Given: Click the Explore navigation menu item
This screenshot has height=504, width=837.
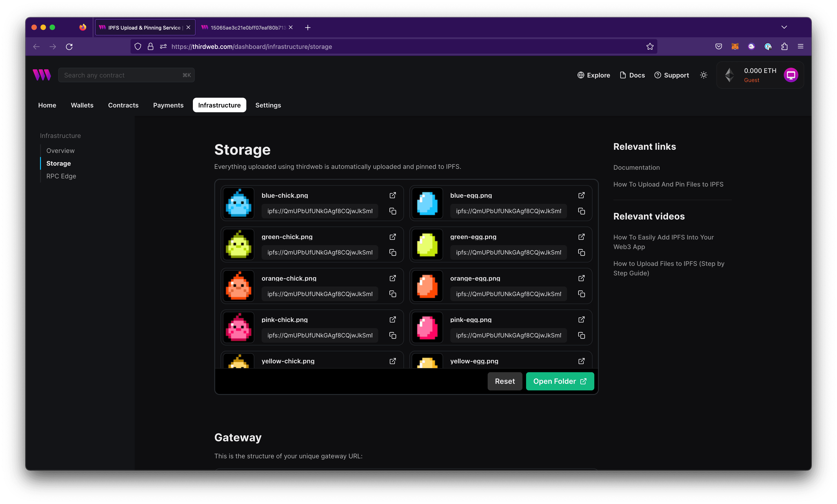Looking at the screenshot, I should pyautogui.click(x=594, y=75).
